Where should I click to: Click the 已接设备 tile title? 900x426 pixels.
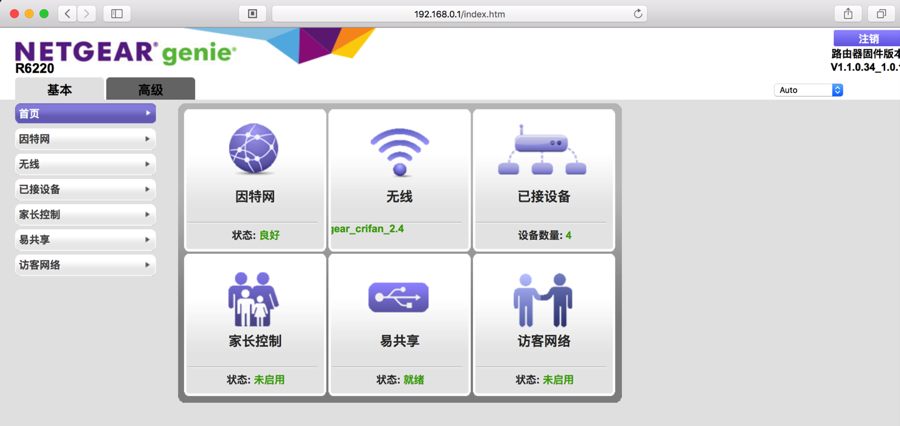tap(544, 197)
